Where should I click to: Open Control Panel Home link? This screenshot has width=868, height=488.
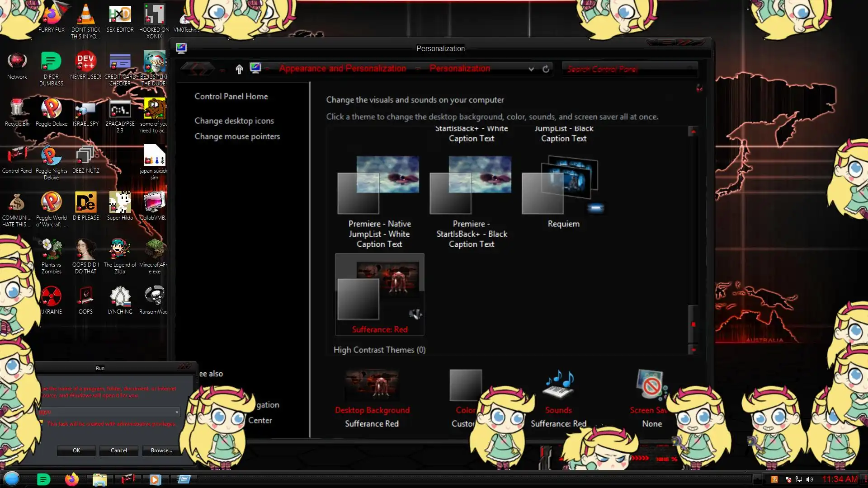(231, 96)
